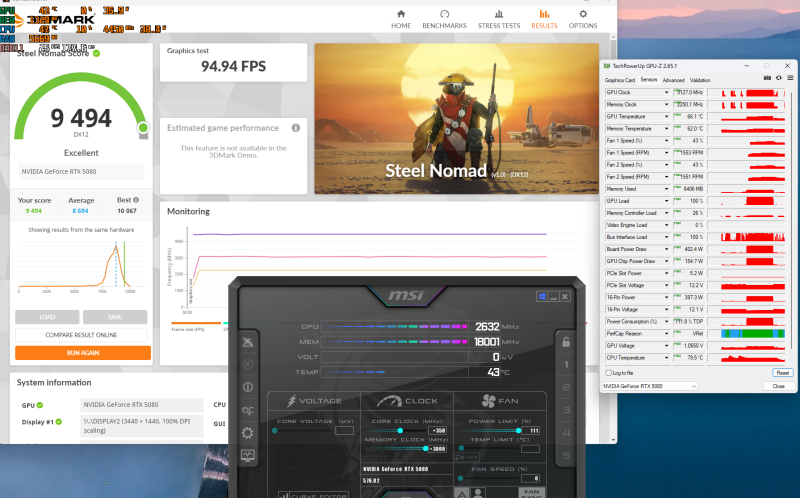
Task: Click Afterburner MSI dragon logo sidebar icon
Action: point(248,342)
